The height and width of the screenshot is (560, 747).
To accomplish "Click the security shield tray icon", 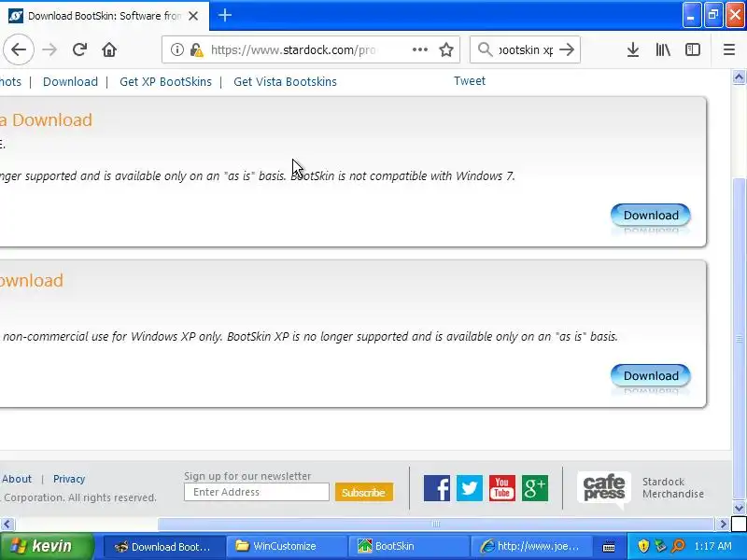I will point(643,546).
